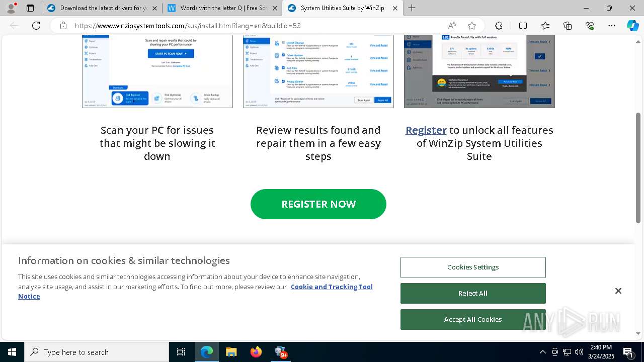
Task: Open the Windows Start menu
Action: click(12, 352)
